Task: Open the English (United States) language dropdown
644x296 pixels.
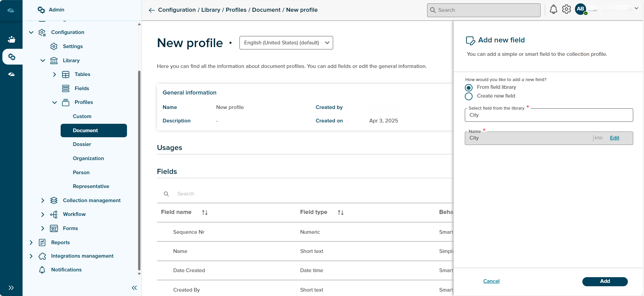Action: (x=286, y=43)
